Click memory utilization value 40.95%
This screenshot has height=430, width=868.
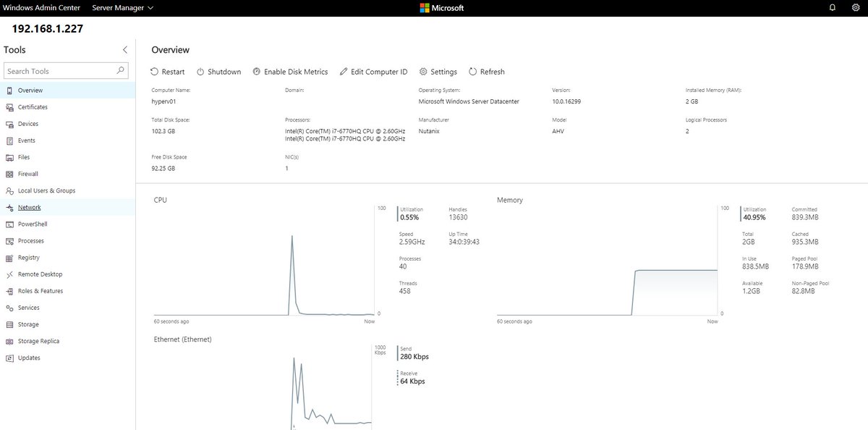coord(754,217)
